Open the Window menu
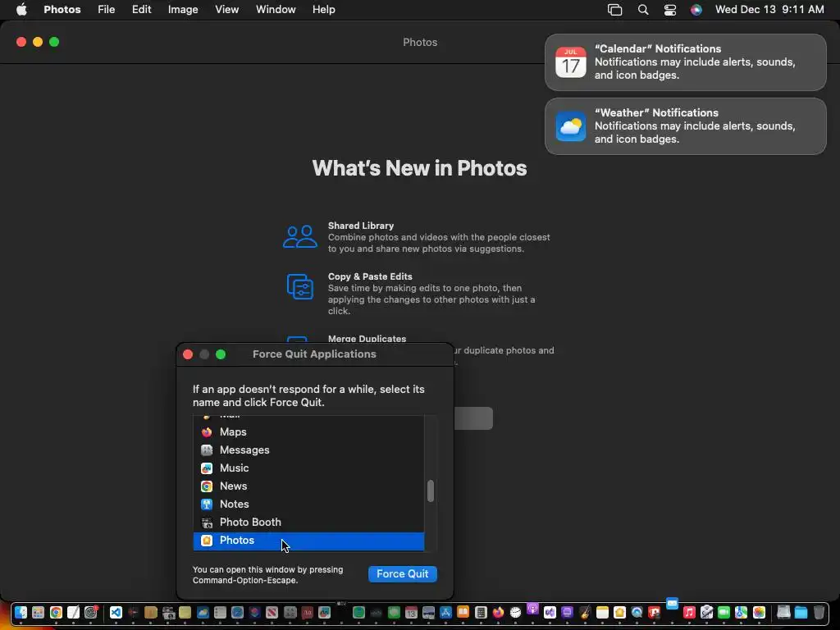The width and height of the screenshot is (840, 630). [x=276, y=10]
